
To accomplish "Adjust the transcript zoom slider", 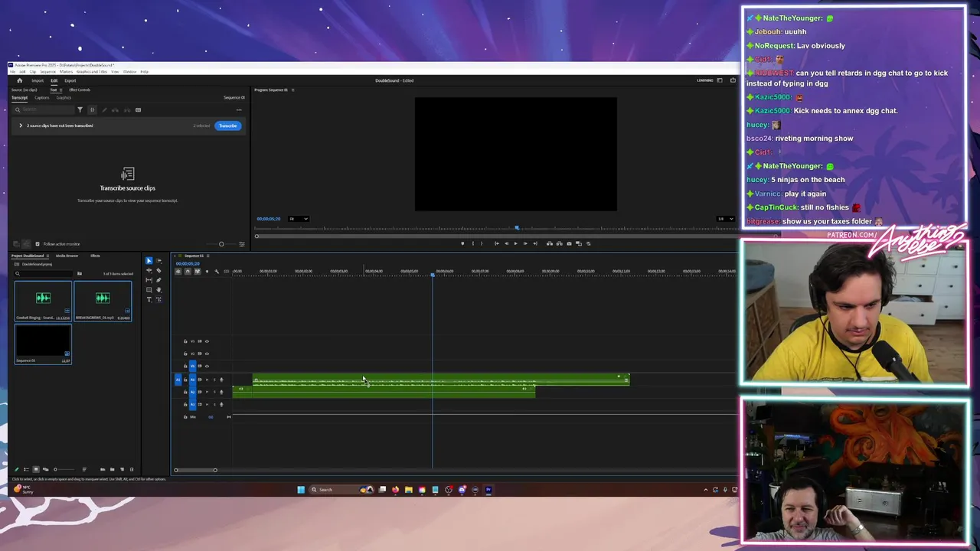I will coord(221,244).
